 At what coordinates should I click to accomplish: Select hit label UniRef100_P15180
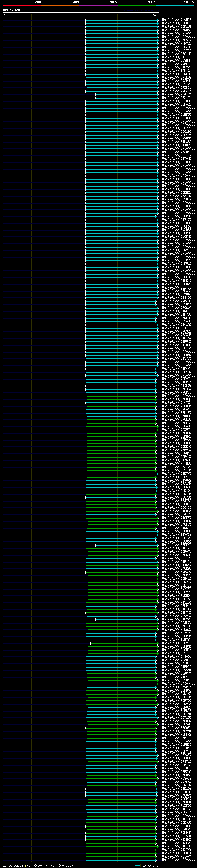(x=177, y=470)
